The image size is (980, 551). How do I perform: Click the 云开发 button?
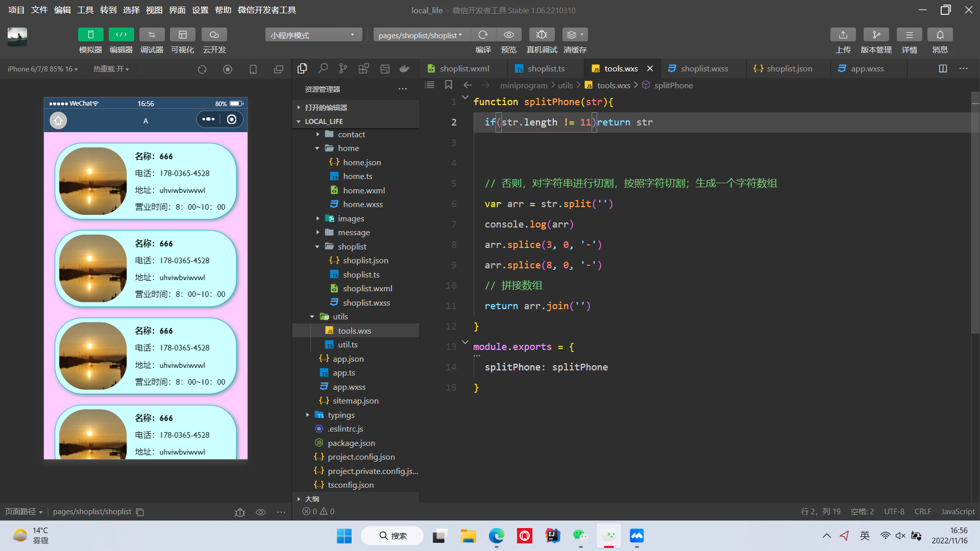[x=214, y=35]
